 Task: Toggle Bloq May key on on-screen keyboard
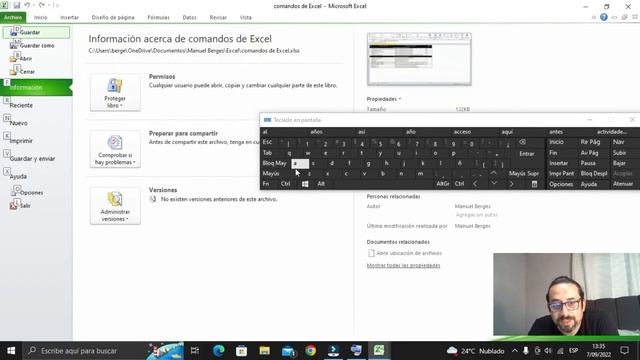coord(275,163)
